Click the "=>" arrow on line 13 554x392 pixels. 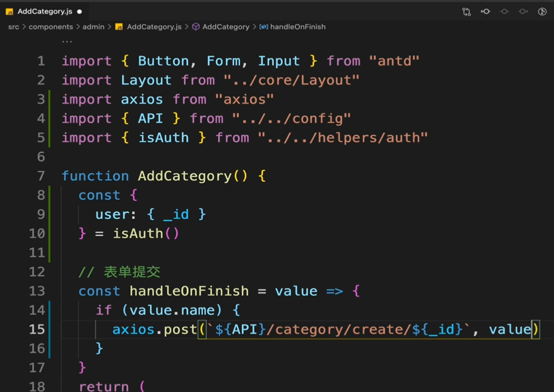pyautogui.click(x=335, y=291)
